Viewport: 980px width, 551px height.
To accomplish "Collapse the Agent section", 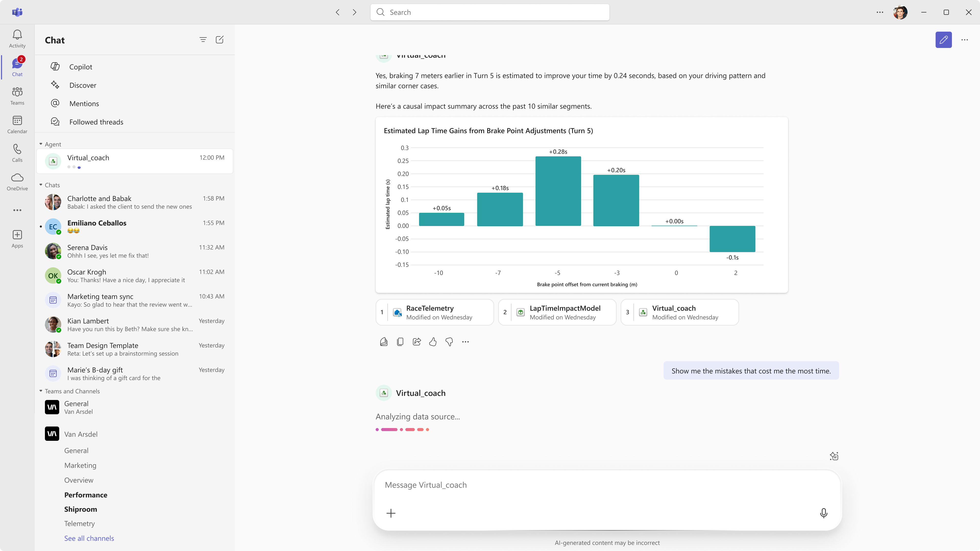I will (41, 144).
